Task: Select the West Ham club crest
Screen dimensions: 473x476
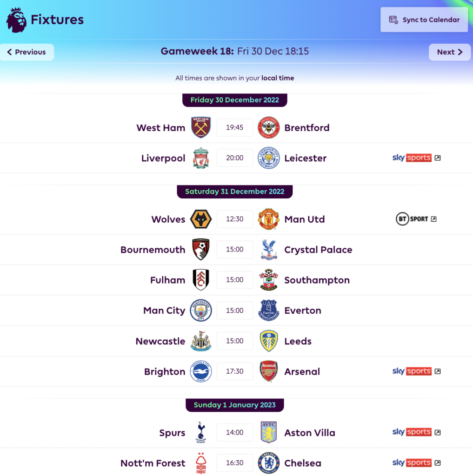Action: pyautogui.click(x=201, y=127)
